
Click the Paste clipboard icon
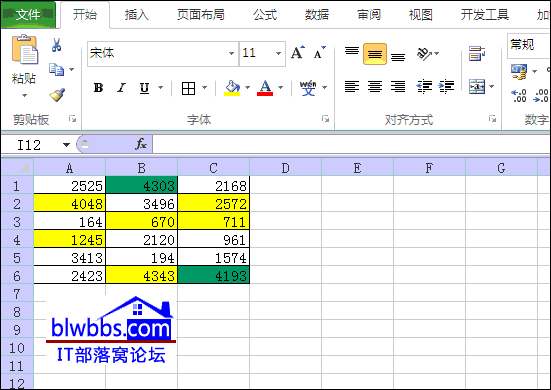click(24, 50)
